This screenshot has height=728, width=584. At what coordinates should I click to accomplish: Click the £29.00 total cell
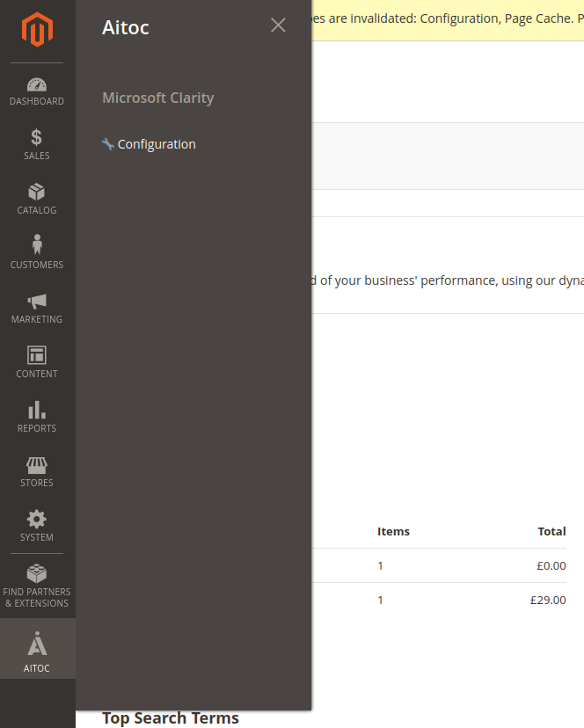548,600
